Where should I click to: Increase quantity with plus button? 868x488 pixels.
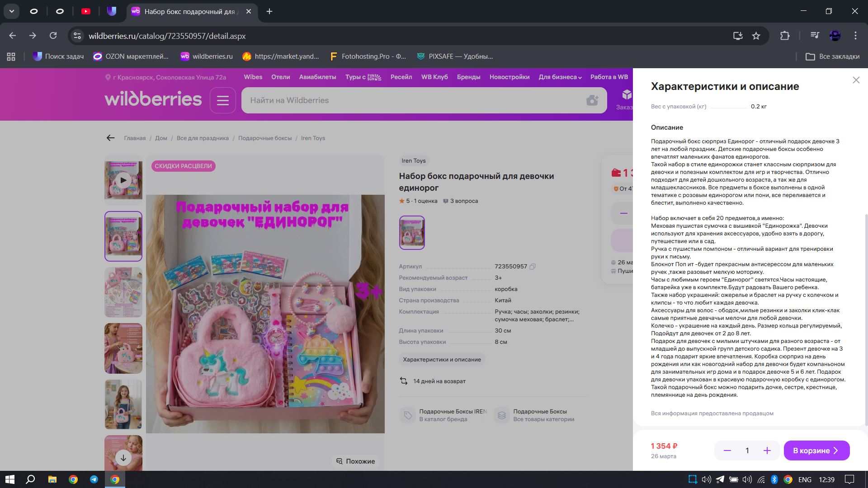tap(767, 450)
